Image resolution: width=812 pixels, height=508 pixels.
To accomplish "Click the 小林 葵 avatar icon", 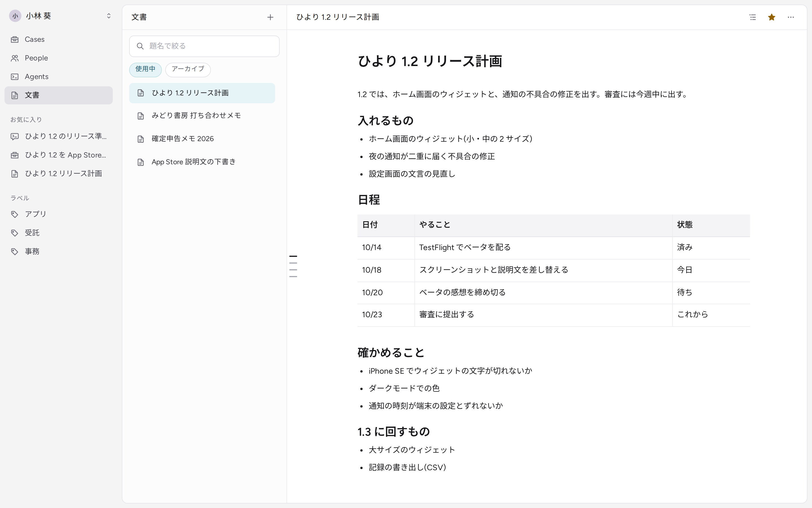I will (15, 16).
